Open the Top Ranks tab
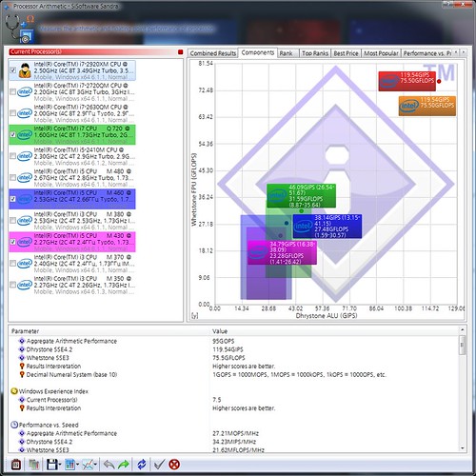The image size is (476, 476). [x=315, y=53]
